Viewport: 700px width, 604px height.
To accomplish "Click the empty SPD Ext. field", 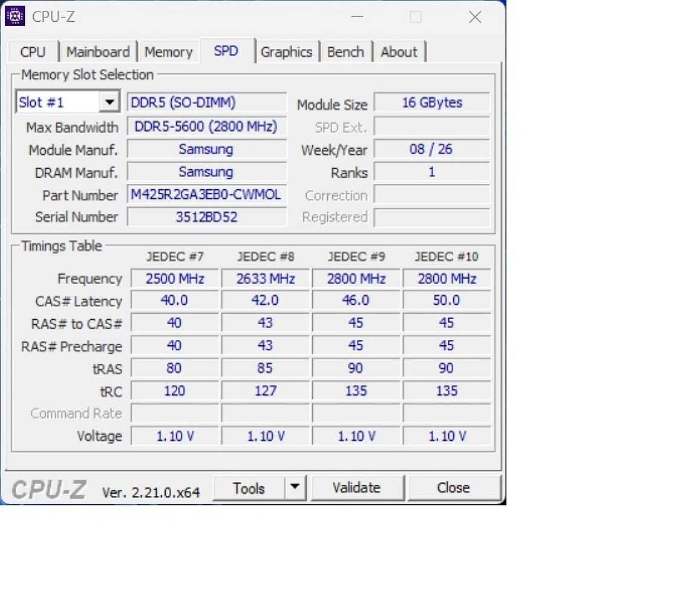I will [x=432, y=126].
